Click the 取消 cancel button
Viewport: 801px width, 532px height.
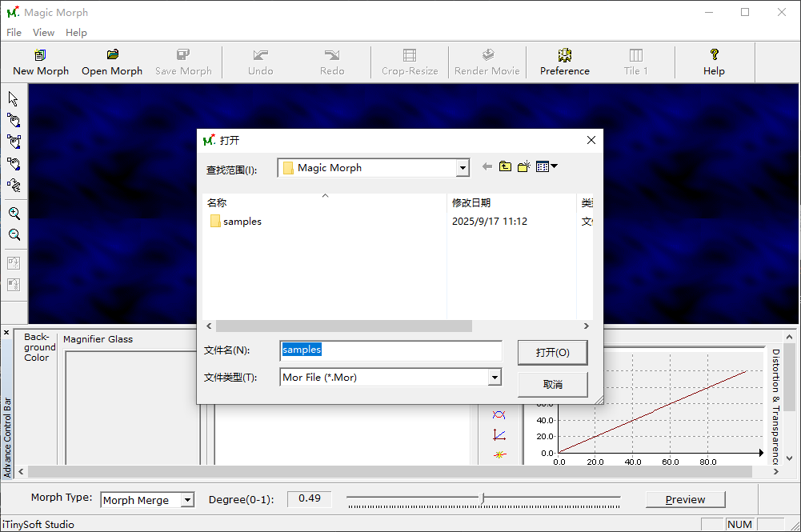553,385
